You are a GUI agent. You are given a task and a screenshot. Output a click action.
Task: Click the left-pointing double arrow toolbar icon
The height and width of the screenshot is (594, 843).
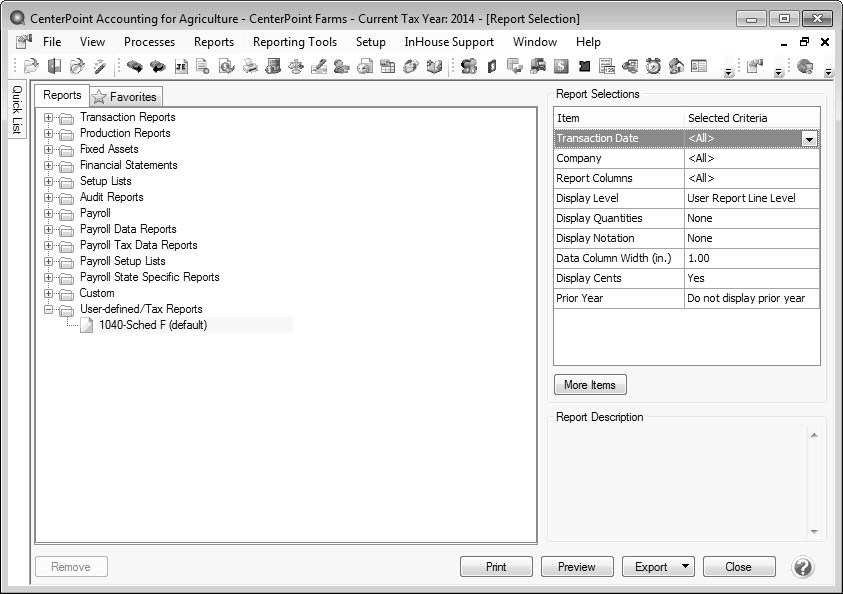coord(158,66)
